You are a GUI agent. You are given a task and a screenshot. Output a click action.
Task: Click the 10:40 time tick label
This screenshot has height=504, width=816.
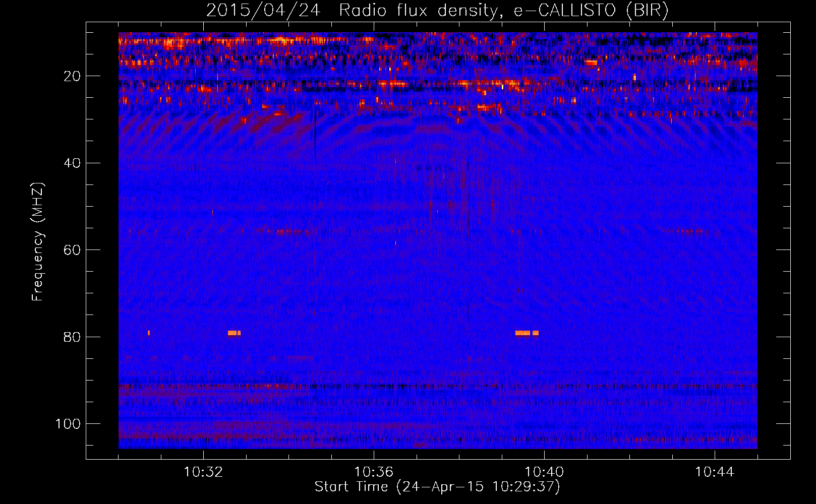pos(544,472)
